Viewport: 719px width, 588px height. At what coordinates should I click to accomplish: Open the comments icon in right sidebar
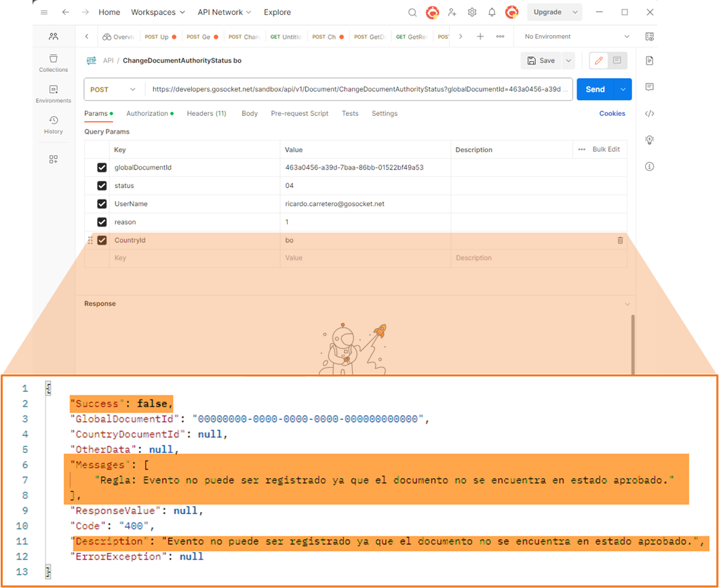tap(649, 87)
